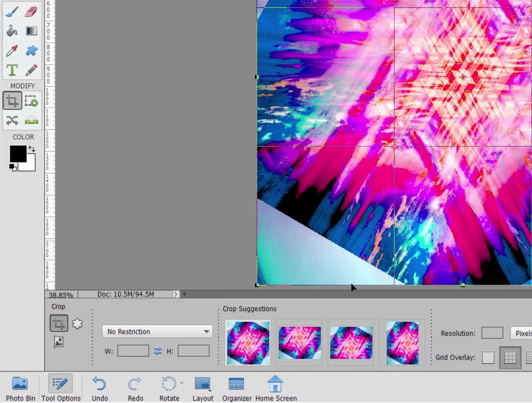532x403 pixels.
Task: Select the Pencil tool
Action: 31,70
